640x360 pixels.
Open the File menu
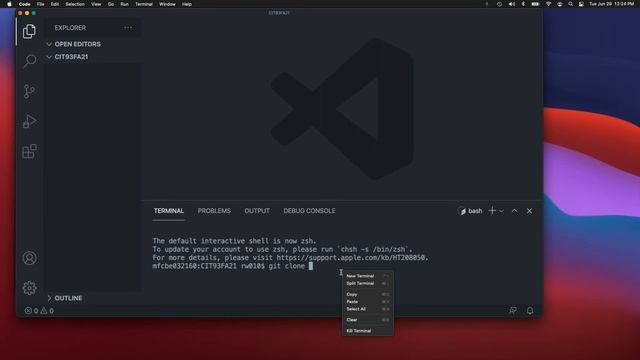tap(40, 4)
